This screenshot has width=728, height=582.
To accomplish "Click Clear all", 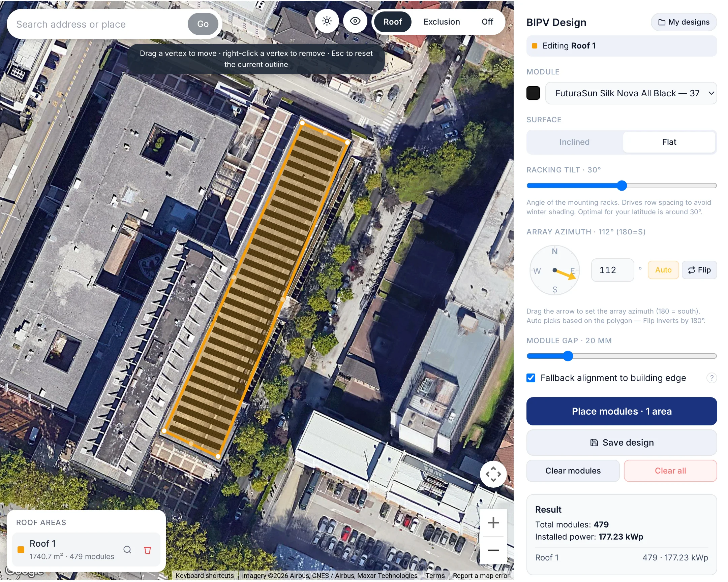I will (x=670, y=471).
